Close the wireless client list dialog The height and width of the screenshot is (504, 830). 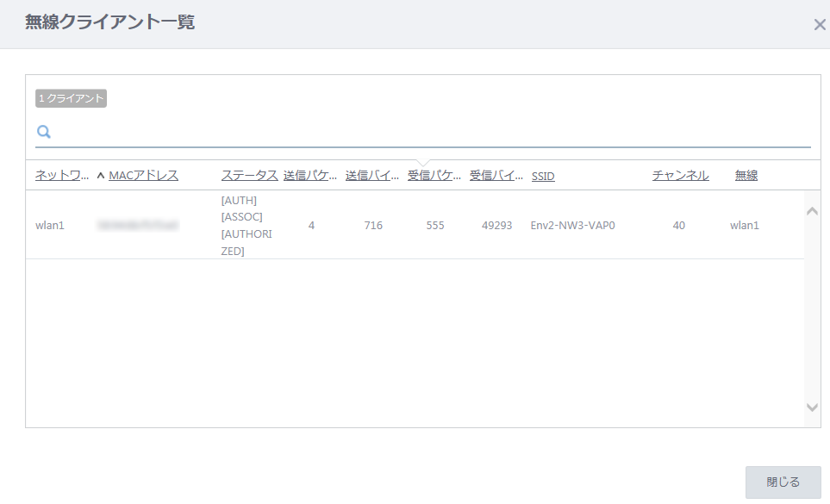pos(820,25)
